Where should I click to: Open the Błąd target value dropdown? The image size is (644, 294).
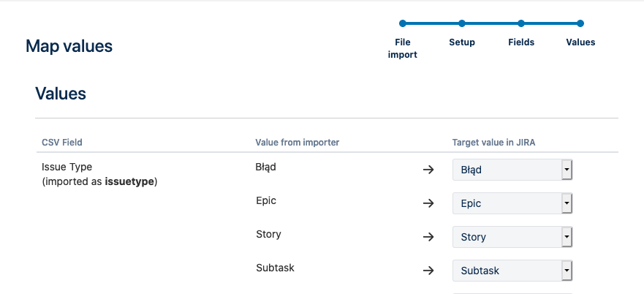click(x=512, y=170)
